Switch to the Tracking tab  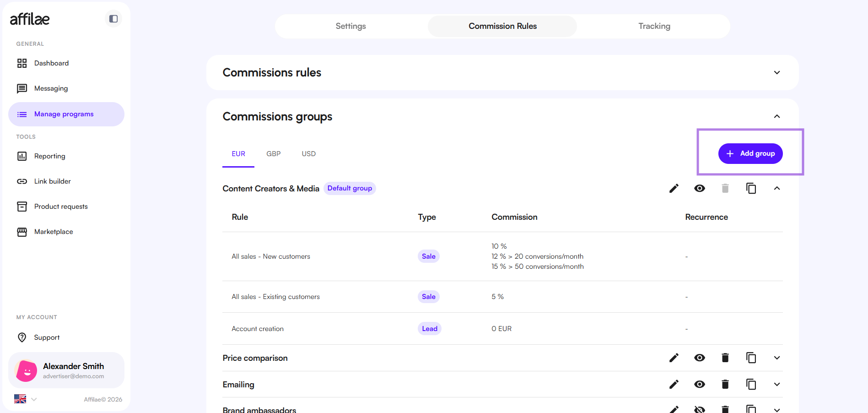click(x=654, y=26)
